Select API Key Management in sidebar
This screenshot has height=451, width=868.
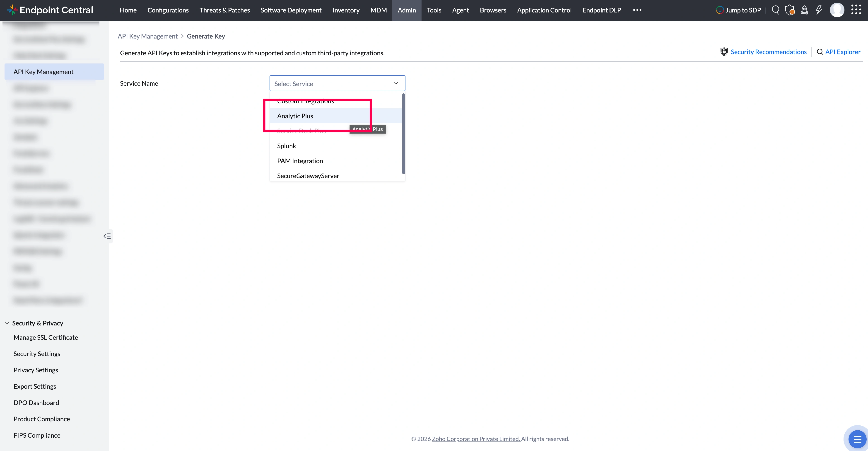pyautogui.click(x=54, y=72)
